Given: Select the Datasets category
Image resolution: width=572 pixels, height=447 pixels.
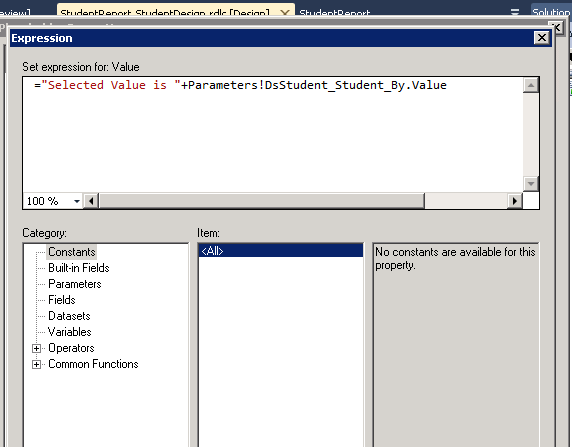Looking at the screenshot, I should click(x=69, y=316).
